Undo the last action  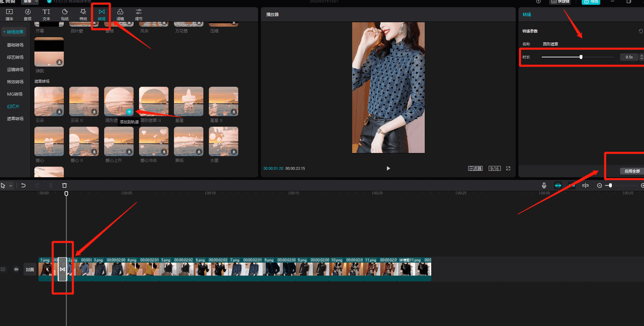24,185
